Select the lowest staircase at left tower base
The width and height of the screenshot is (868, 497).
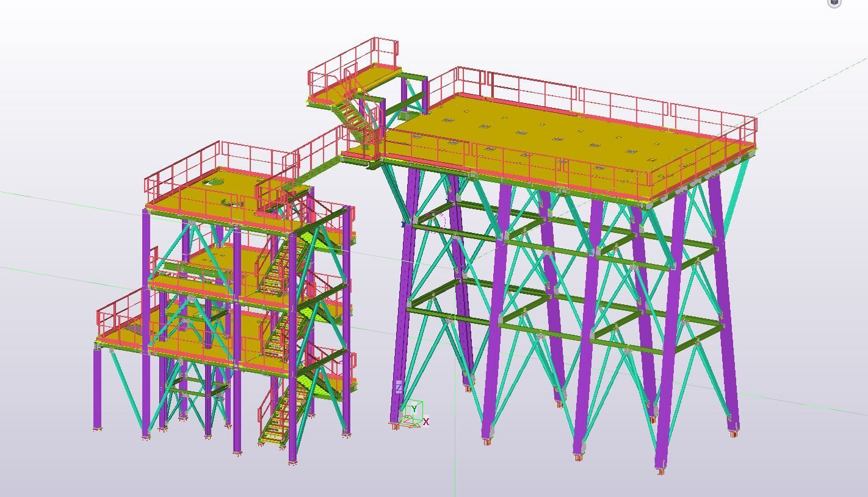point(278,421)
